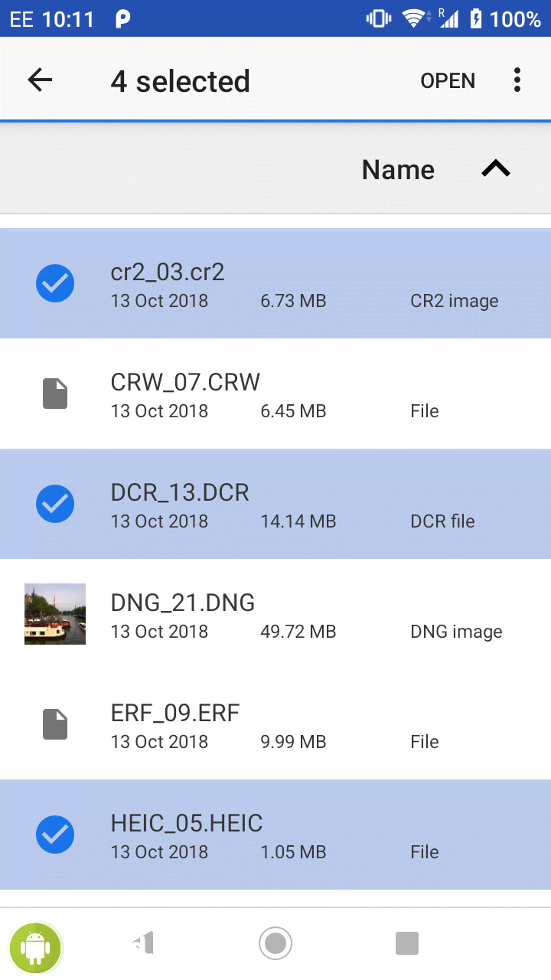The height and width of the screenshot is (980, 551).
Task: Uncheck the DCR_13.DCR file
Action: tap(55, 504)
